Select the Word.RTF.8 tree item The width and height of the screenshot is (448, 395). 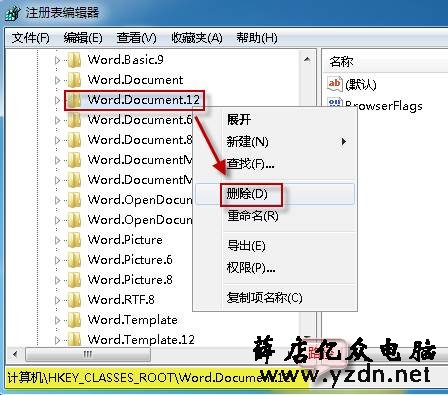(x=121, y=300)
